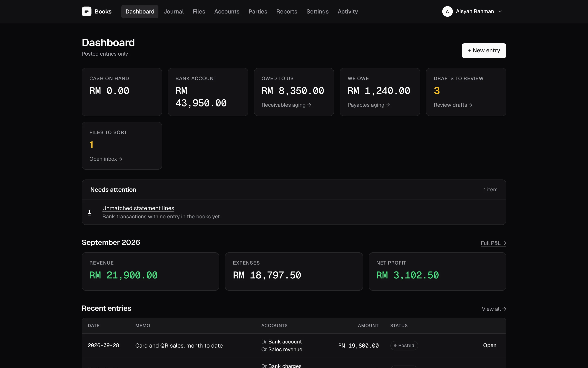Image resolution: width=588 pixels, height=368 pixels.
Task: Click the Net profit RM 3,102.50 figure
Action: [408, 275]
